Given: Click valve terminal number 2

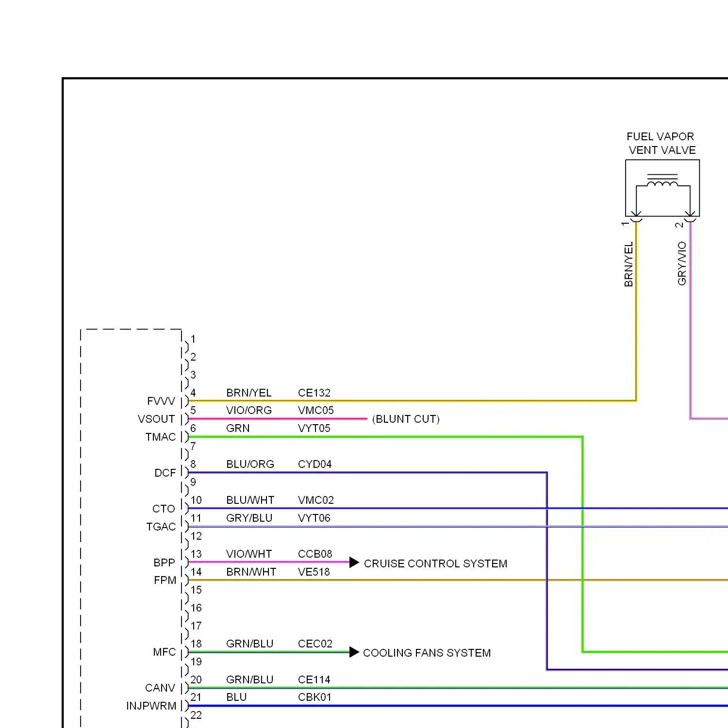Looking at the screenshot, I should pos(679,225).
